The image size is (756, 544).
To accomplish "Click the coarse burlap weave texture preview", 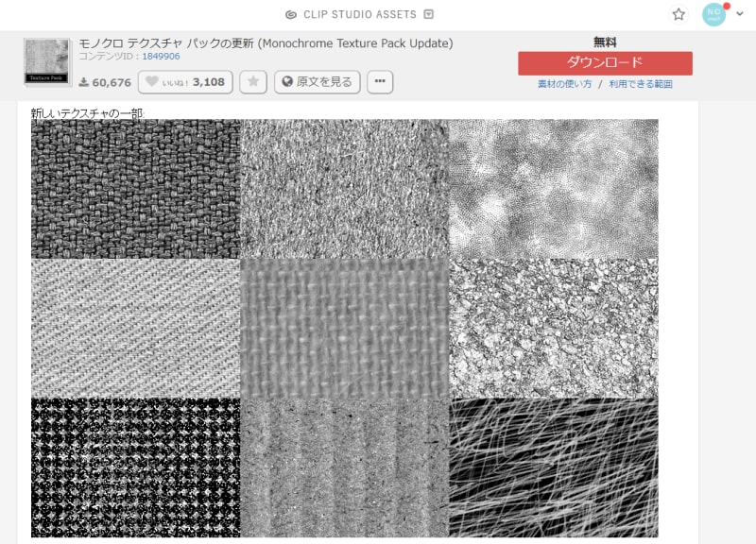I will click(345, 328).
